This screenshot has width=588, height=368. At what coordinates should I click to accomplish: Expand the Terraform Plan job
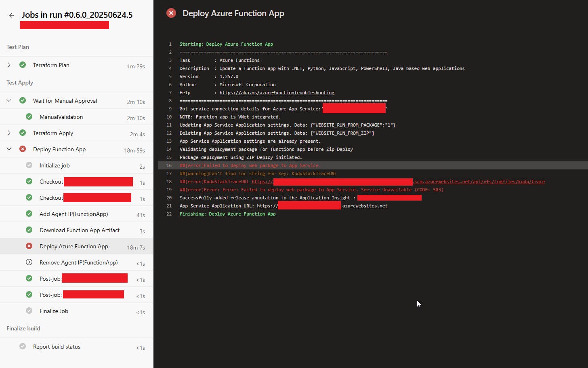(9, 65)
